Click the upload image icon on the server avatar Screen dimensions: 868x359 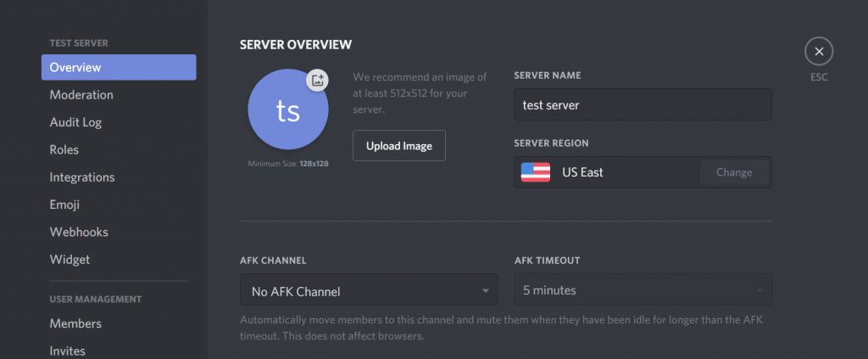pyautogui.click(x=317, y=80)
